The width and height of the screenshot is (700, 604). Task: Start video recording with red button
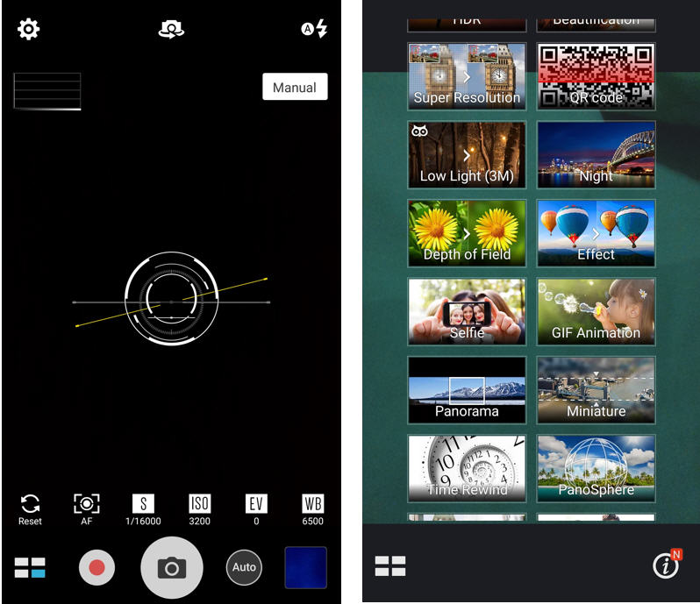pos(96,567)
